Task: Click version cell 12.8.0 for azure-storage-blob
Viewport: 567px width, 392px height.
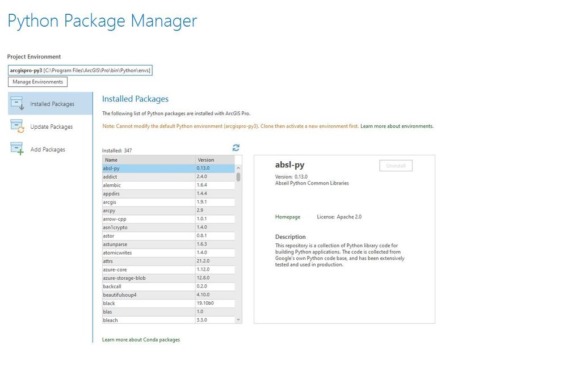Action: 215,278
